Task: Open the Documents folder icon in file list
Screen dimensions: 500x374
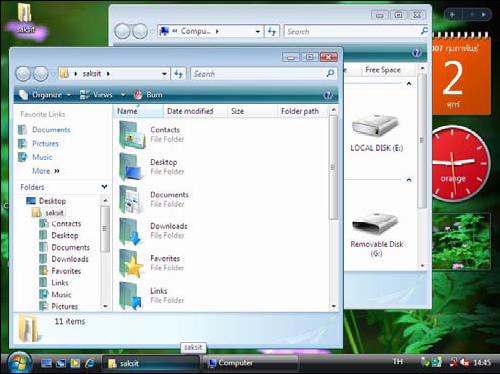Action: click(132, 199)
